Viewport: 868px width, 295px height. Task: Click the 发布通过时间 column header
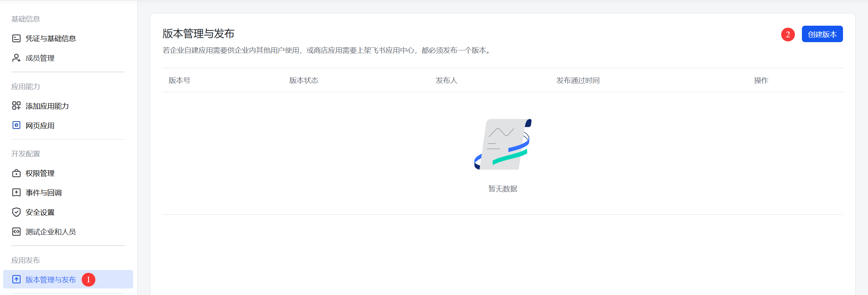point(578,81)
